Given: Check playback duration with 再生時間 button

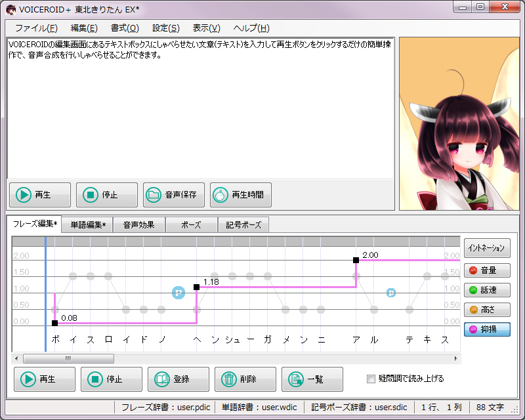Looking at the screenshot, I should point(241,195).
